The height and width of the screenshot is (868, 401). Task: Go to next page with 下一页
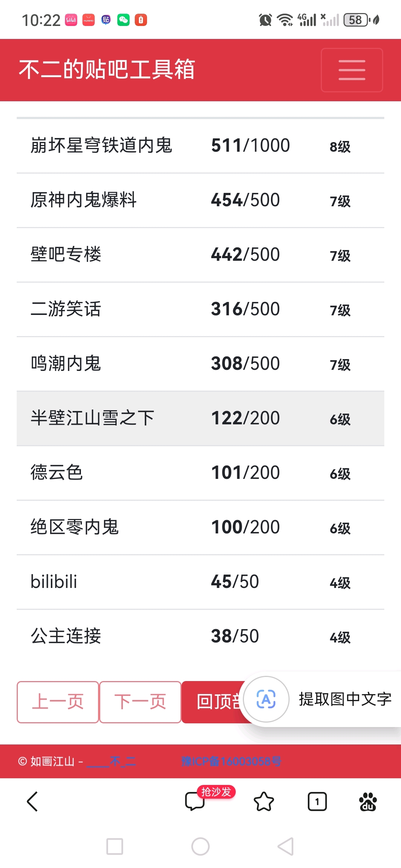click(140, 702)
